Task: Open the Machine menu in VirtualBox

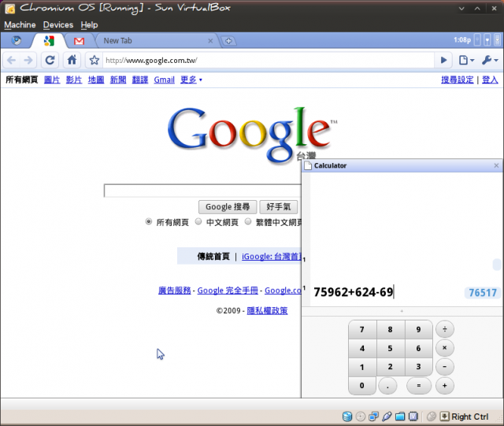Action: tap(20, 24)
